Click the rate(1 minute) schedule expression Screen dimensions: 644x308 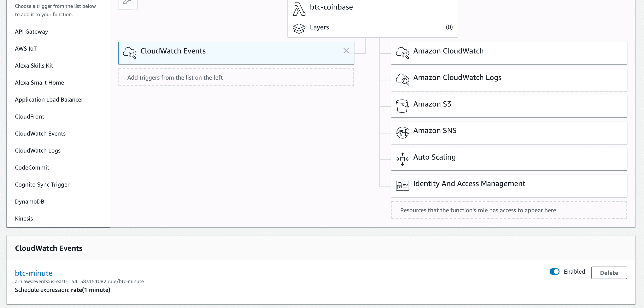[x=90, y=290]
